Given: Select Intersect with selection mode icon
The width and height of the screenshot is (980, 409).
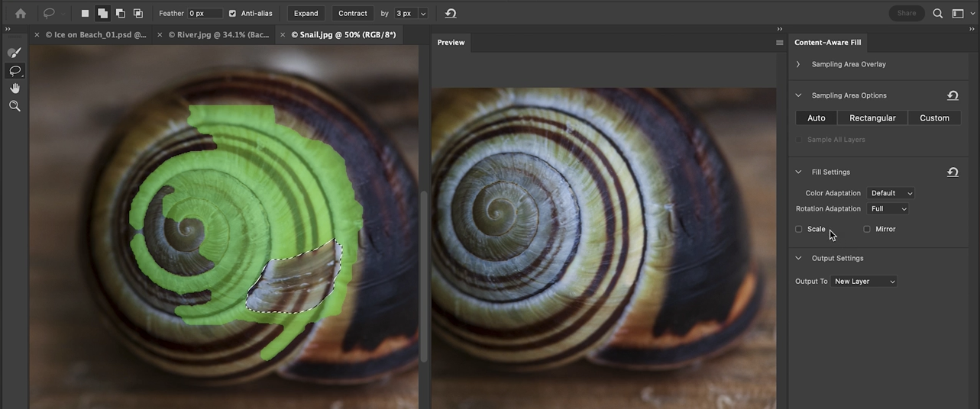Looking at the screenshot, I should pyautogui.click(x=137, y=13).
